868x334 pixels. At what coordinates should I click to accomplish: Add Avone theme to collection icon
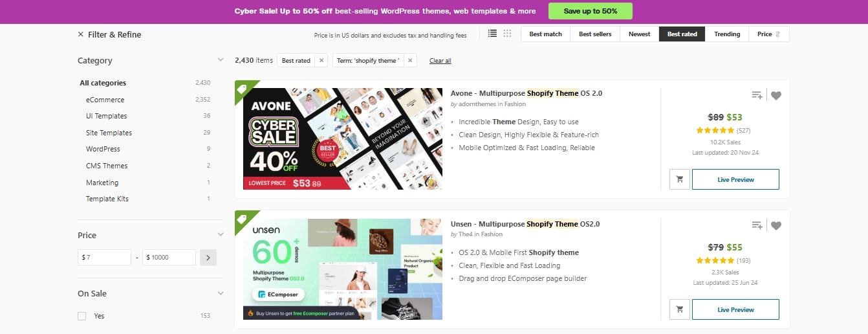(757, 95)
